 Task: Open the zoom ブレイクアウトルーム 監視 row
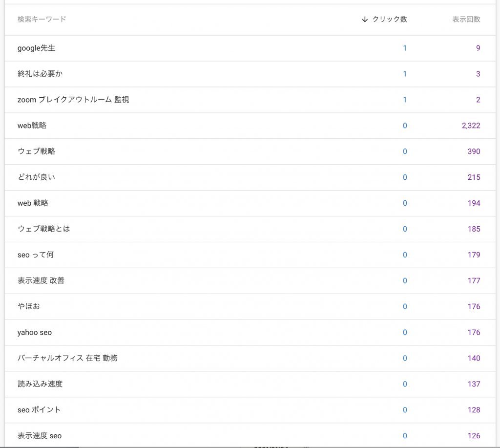click(x=73, y=100)
